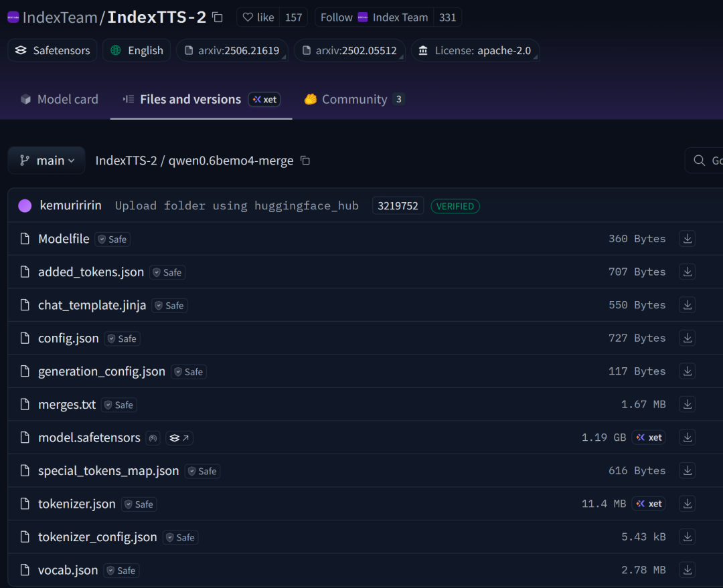
Task: Open the arxiv:2506.21619 tag menu
Action: click(232, 51)
